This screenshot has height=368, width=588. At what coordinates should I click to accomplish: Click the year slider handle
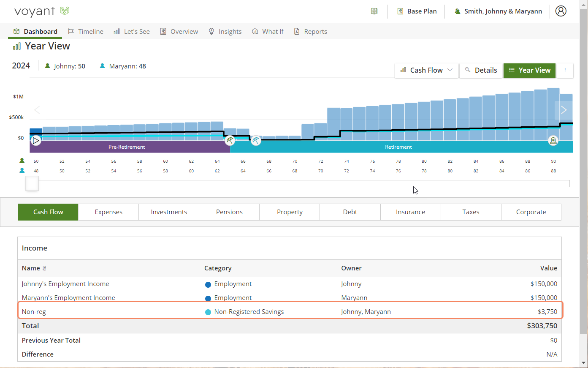[32, 183]
